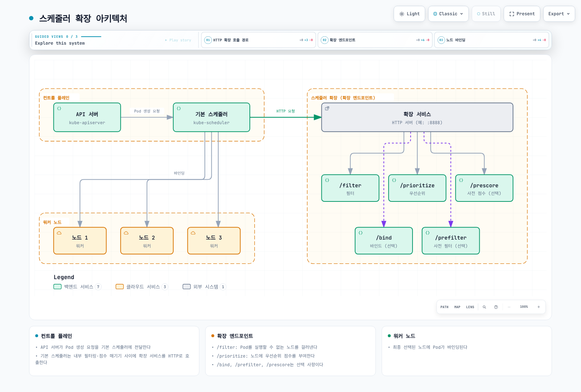Select the 노드 1 worker node
The image size is (581, 392).
[x=80, y=241]
